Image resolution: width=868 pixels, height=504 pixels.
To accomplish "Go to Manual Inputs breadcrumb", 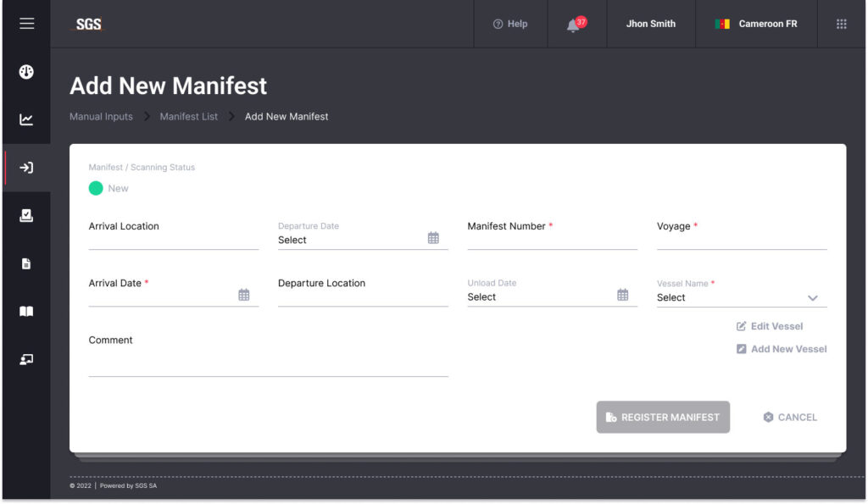I will coord(101,117).
